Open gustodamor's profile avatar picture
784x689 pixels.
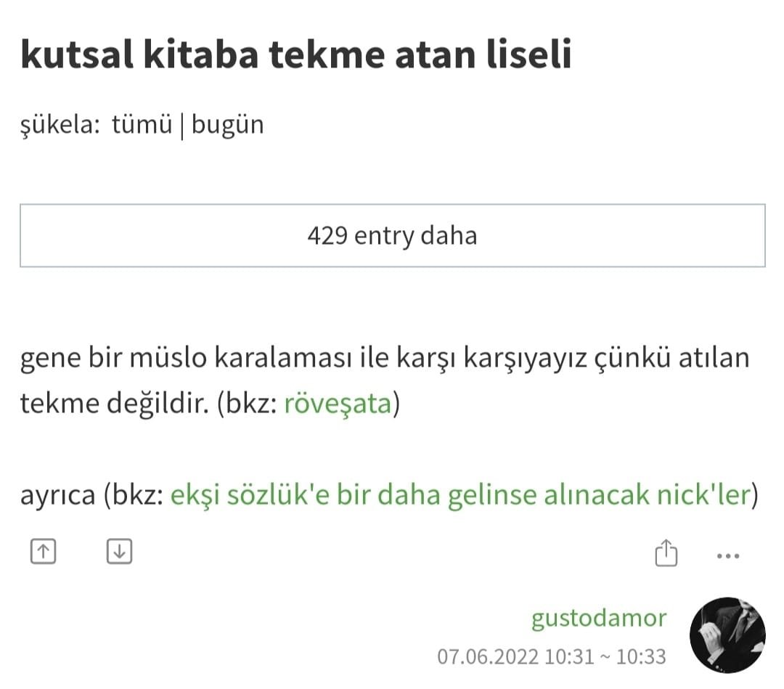[727, 635]
